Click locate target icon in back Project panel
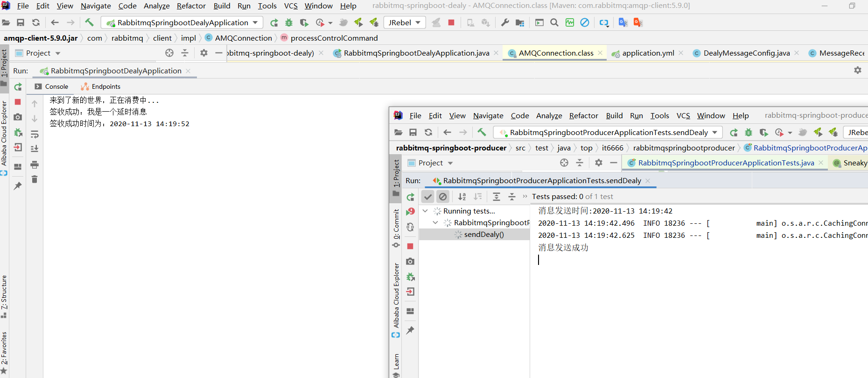 click(x=169, y=53)
